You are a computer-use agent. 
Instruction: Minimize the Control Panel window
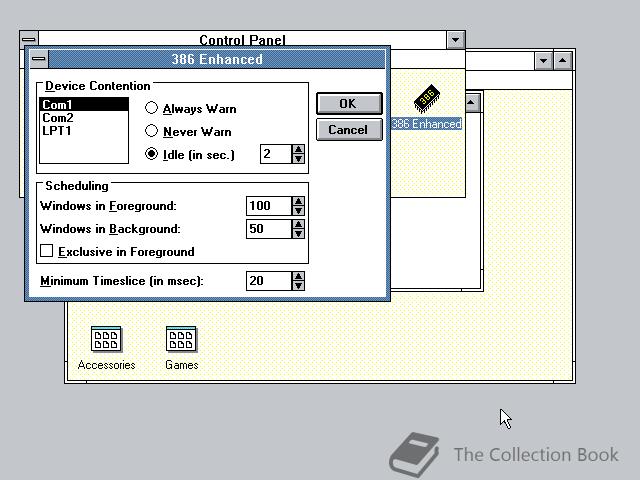(x=456, y=40)
